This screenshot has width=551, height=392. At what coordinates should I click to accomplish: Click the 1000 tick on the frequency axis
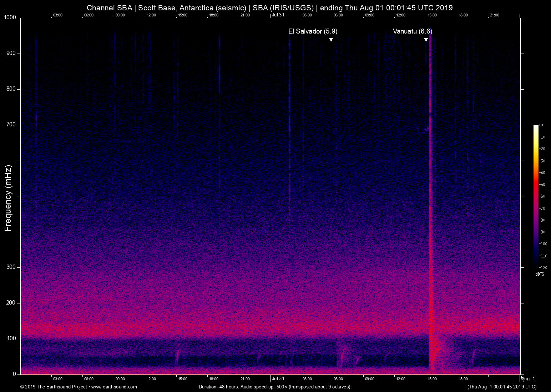(10, 17)
